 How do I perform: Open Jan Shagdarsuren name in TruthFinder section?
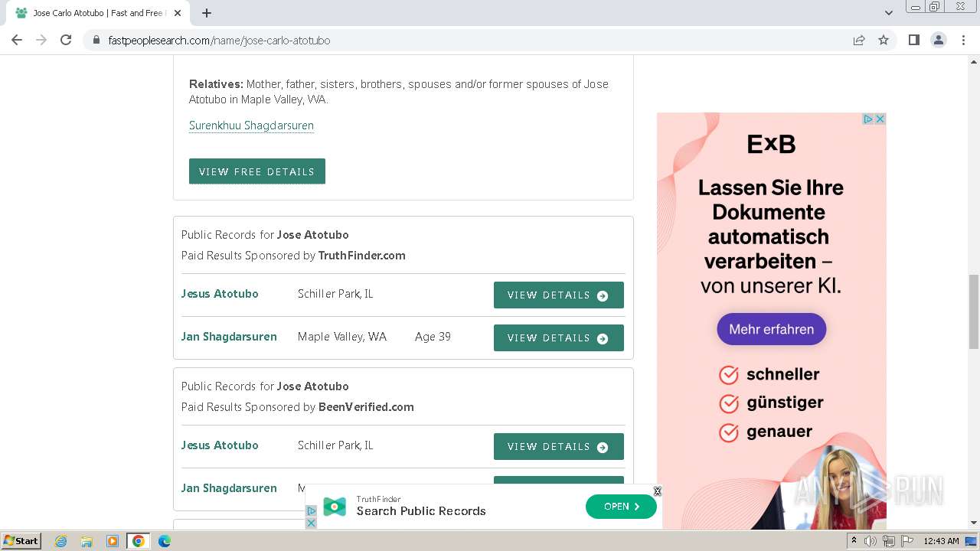[229, 337]
